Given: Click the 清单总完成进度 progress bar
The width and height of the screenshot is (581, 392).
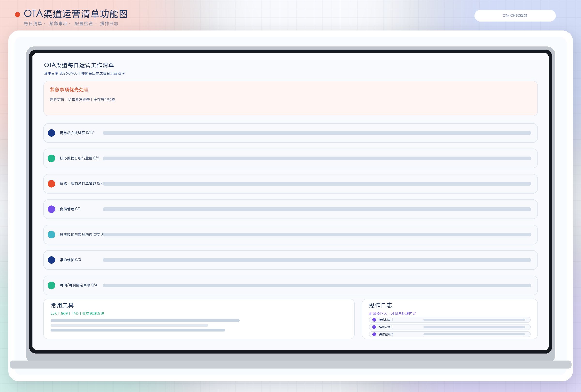Looking at the screenshot, I should [317, 133].
